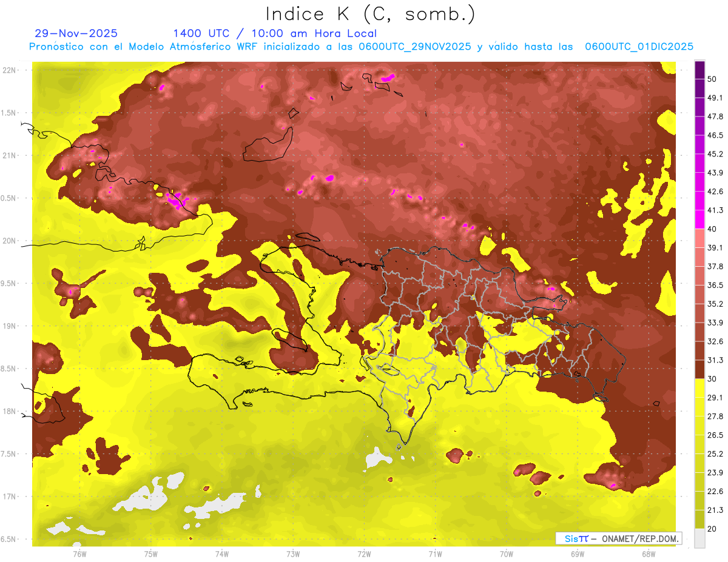Click the dark purple colorbar segment above 50
Viewport: 728px width, 562px height.
tap(699, 70)
